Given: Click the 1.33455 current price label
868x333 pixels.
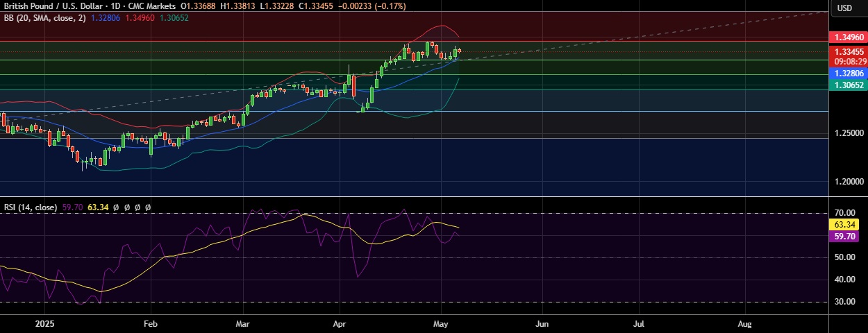Looking at the screenshot, I should pyautogui.click(x=849, y=52).
